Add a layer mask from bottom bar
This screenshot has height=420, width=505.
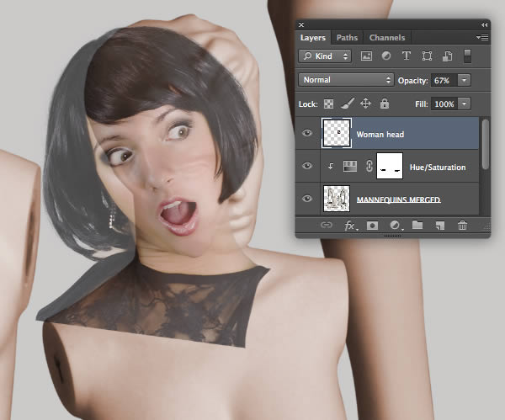click(x=371, y=226)
